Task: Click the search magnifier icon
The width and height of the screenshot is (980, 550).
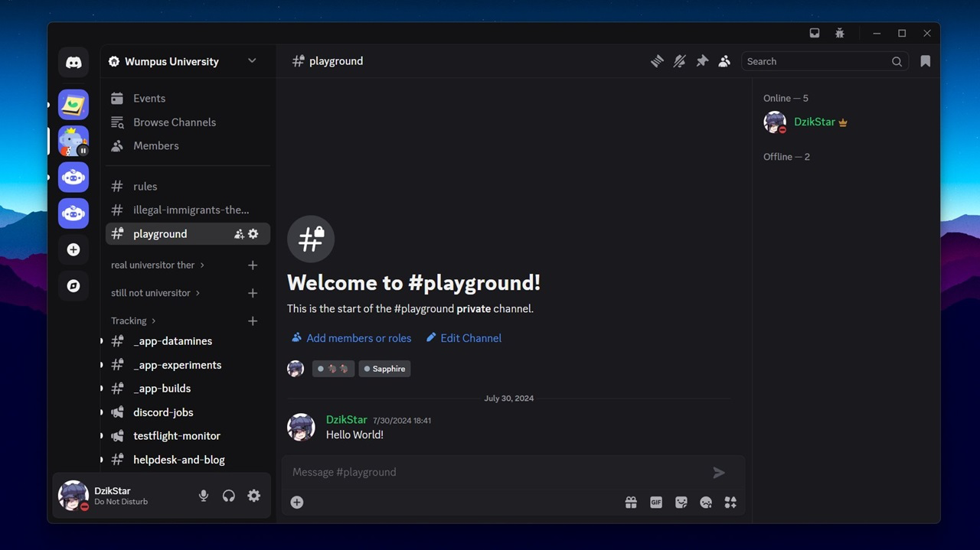Action: 897,61
